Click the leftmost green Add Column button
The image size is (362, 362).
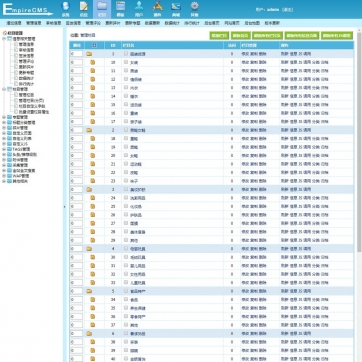pyautogui.click(x=219, y=35)
